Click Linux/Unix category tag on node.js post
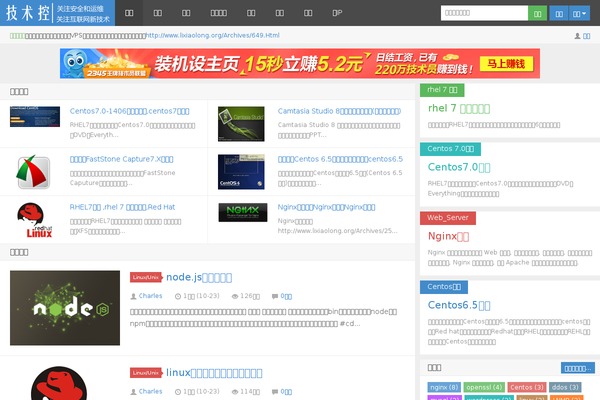Screen dimensions: 600x400 pos(146,277)
